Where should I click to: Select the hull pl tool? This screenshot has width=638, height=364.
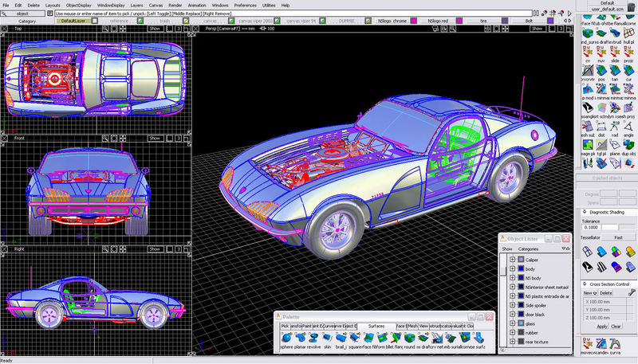coord(628,33)
